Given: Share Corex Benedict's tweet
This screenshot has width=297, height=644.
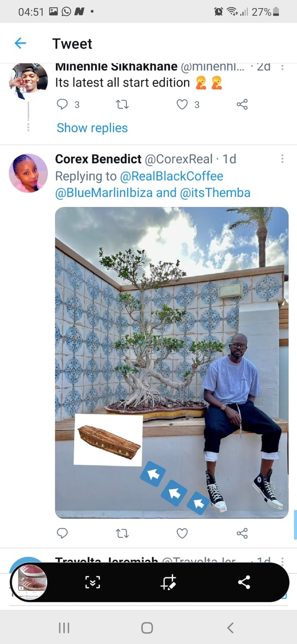Looking at the screenshot, I should (x=242, y=533).
